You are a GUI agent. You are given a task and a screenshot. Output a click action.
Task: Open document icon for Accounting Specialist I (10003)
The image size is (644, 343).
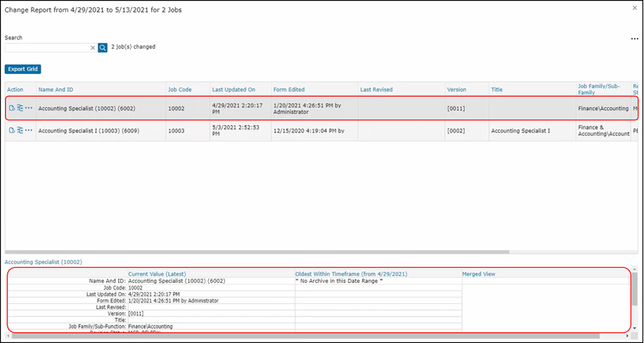(x=11, y=131)
